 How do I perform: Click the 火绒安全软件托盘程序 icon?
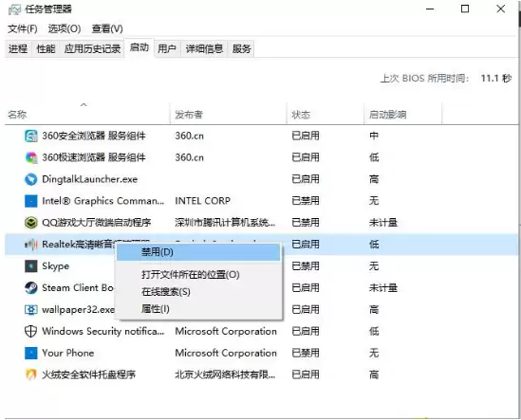click(x=31, y=374)
